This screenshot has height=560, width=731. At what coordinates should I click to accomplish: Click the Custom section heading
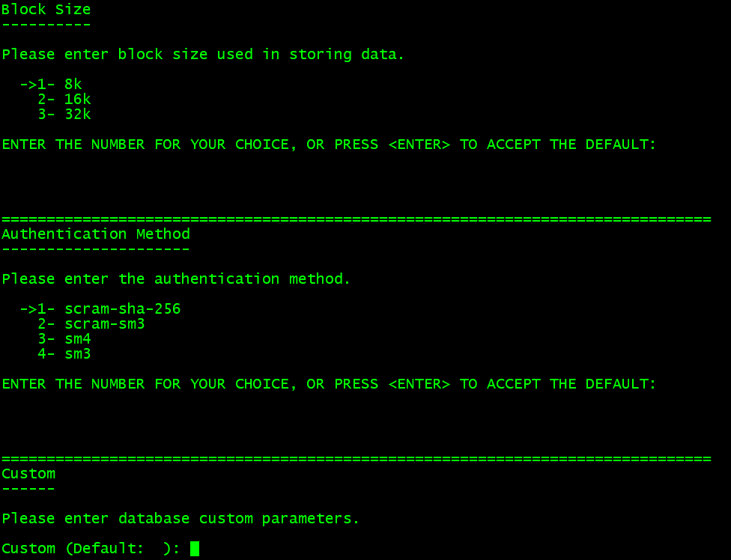click(x=28, y=474)
